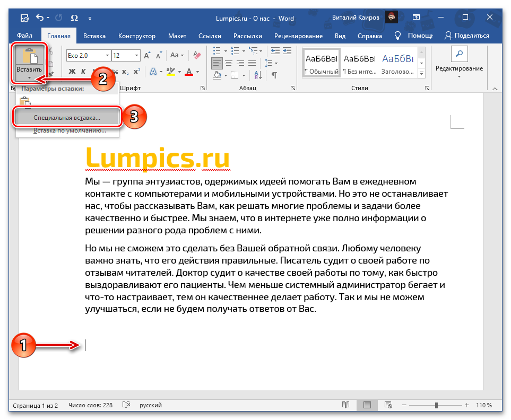This screenshot has height=420, width=511.
Task: Toggle paragraph marks display
Action: [x=274, y=75]
